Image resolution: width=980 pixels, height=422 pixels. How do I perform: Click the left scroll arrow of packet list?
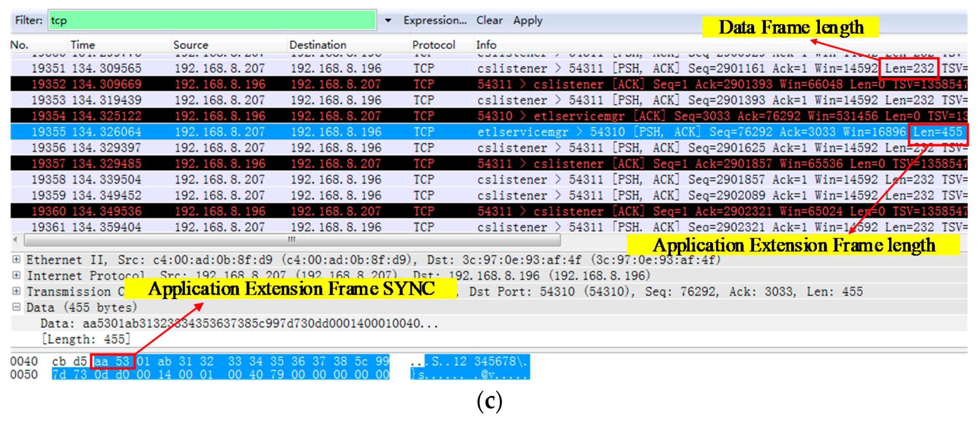16,240
